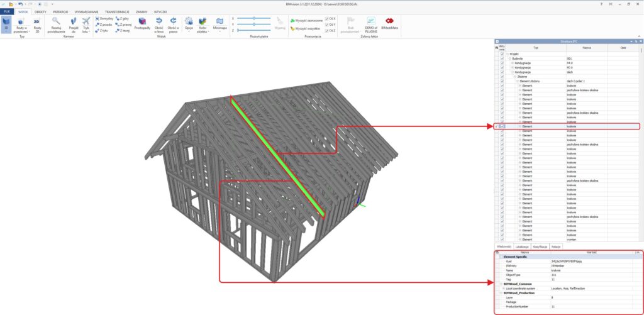
Task: Uncheck visibility of Element złożony row
Action: point(502,81)
